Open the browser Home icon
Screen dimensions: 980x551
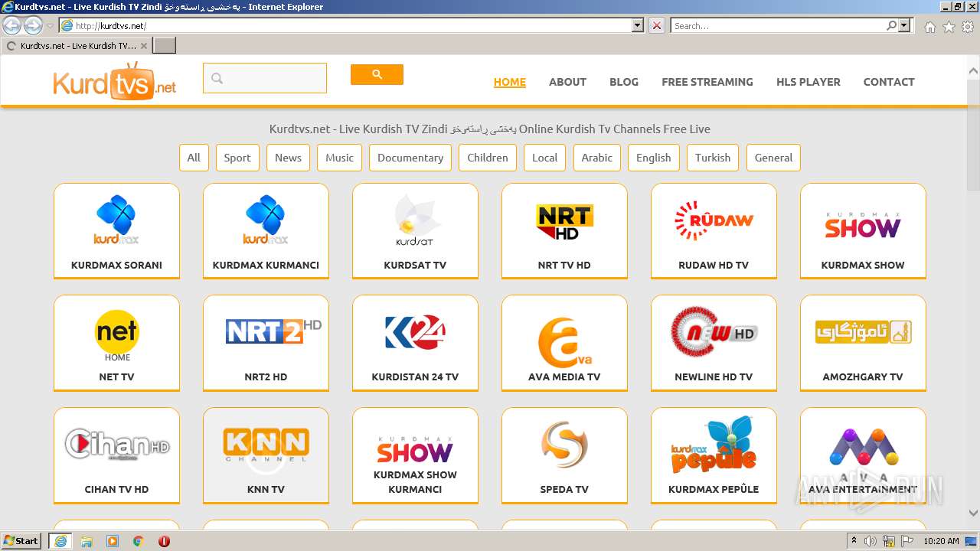[x=929, y=27]
